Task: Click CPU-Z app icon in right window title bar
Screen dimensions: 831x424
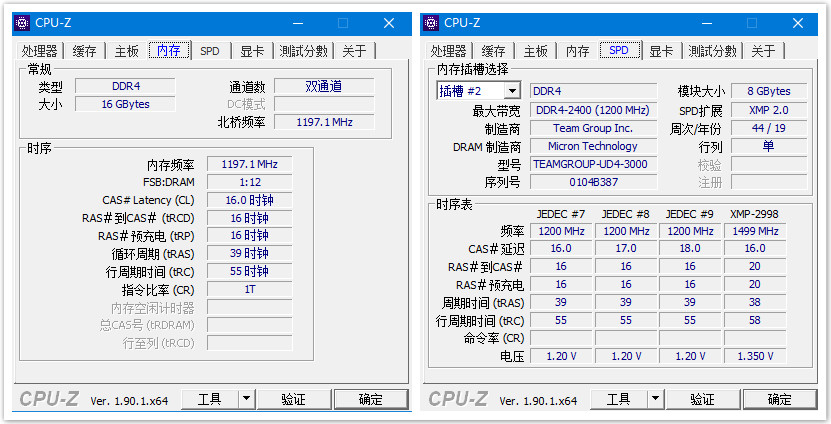Action: (431, 23)
